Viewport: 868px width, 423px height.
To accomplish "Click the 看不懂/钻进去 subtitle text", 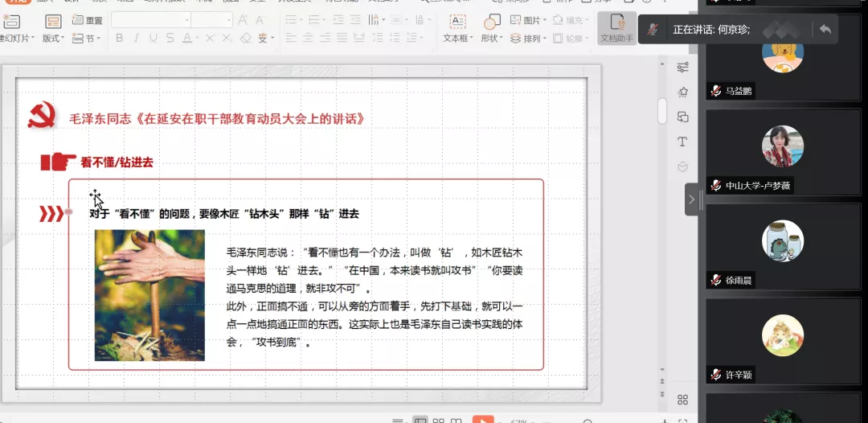I will (x=117, y=162).
